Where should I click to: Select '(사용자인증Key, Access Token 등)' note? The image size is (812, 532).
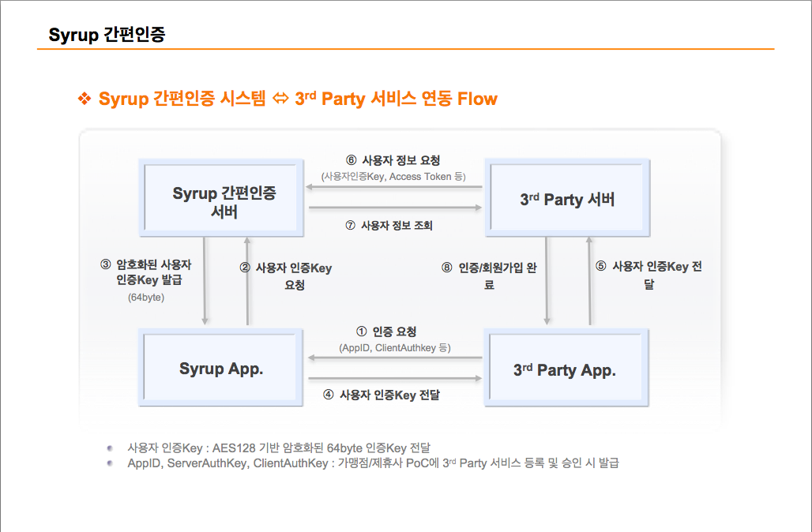pos(393,177)
